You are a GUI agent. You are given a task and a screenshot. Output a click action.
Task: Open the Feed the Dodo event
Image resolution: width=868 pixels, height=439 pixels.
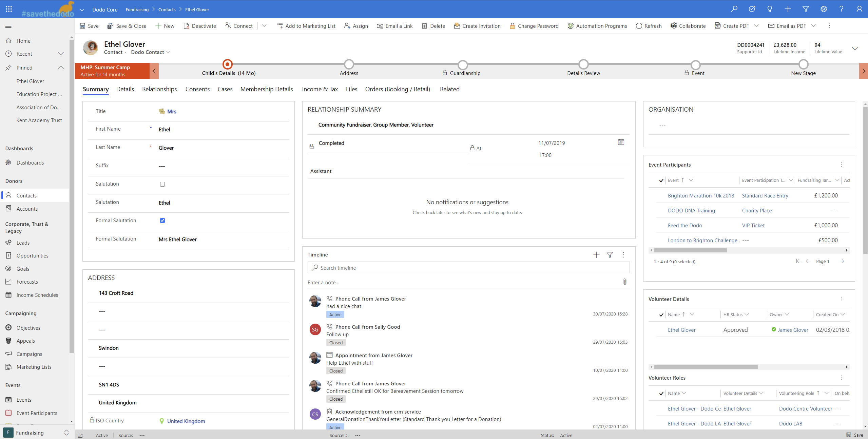click(x=685, y=226)
